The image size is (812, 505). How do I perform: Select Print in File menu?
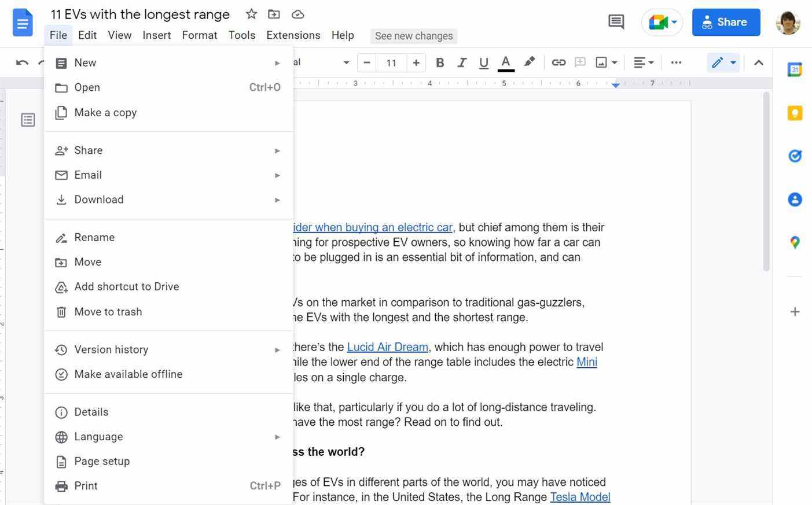click(168, 486)
